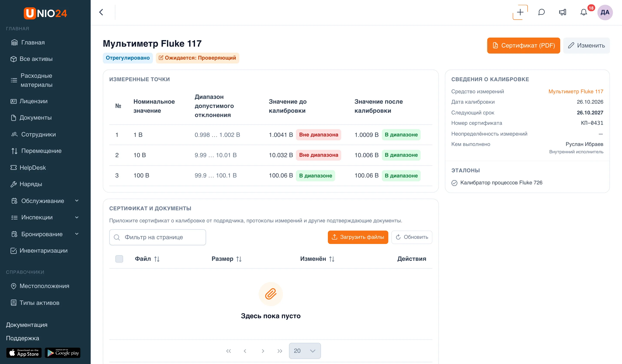Image resolution: width=622 pixels, height=364 pixels.
Task: Sort the table by Размер column
Action: [x=227, y=259]
